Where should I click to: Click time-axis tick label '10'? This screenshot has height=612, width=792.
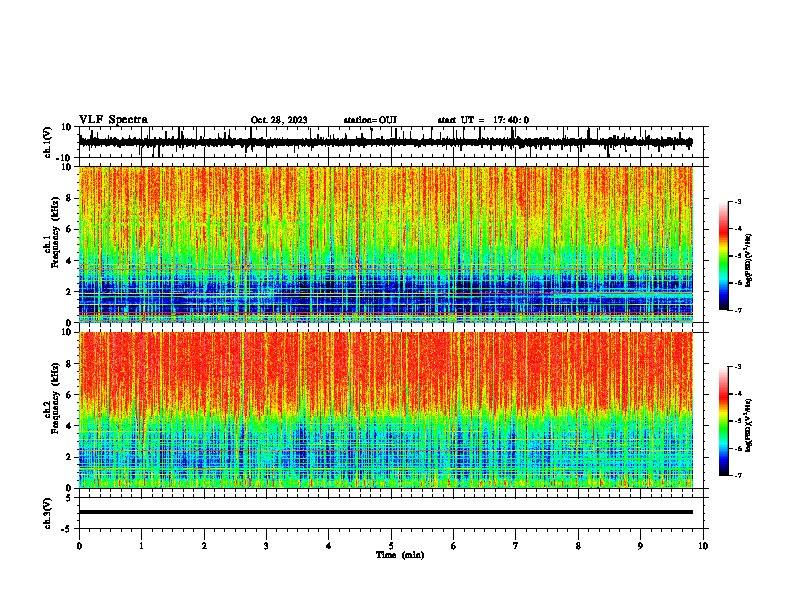point(703,546)
